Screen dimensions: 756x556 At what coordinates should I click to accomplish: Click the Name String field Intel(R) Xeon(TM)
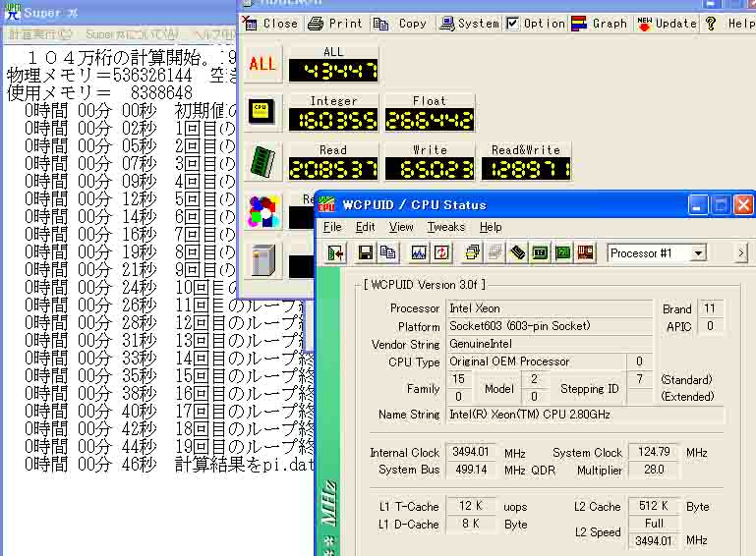click(585, 415)
